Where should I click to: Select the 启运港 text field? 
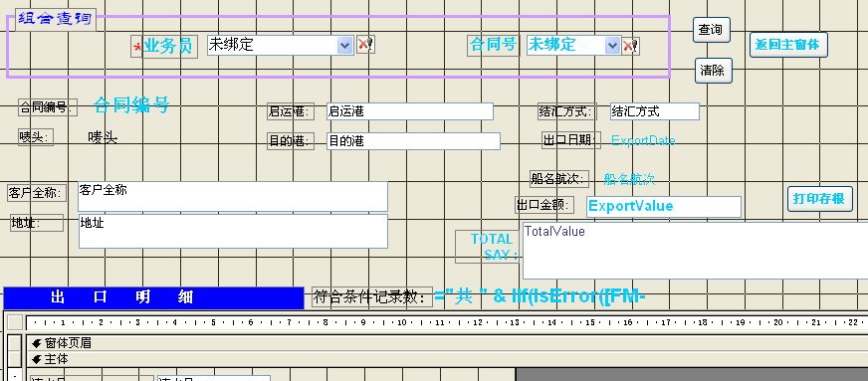tap(410, 111)
